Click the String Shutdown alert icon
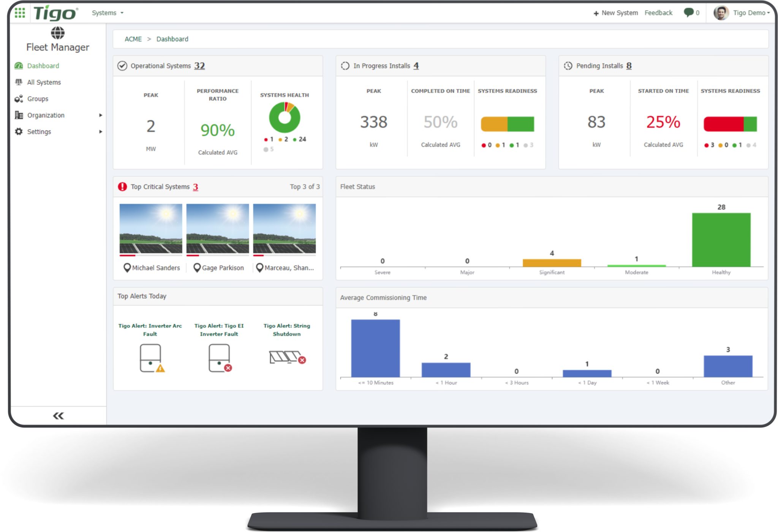The width and height of the screenshot is (778, 532). click(286, 356)
